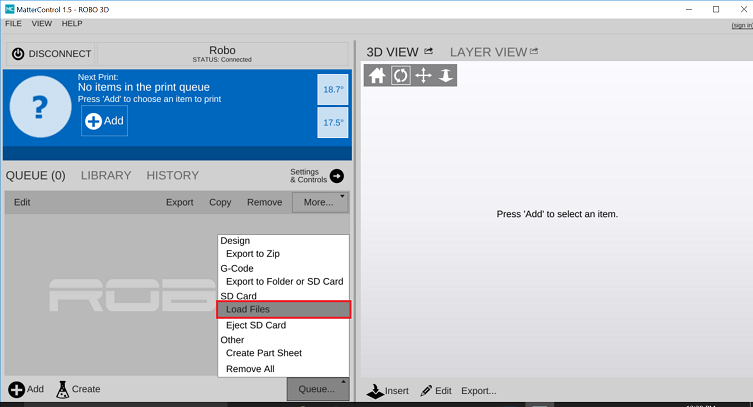Image resolution: width=753 pixels, height=407 pixels.
Task: Switch to the 3D VIEW tab
Action: pos(392,52)
